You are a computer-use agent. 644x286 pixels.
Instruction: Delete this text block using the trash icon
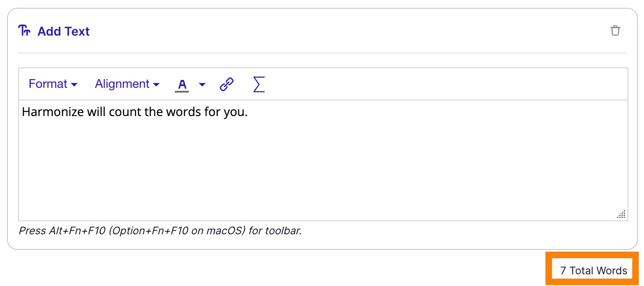[x=616, y=30]
